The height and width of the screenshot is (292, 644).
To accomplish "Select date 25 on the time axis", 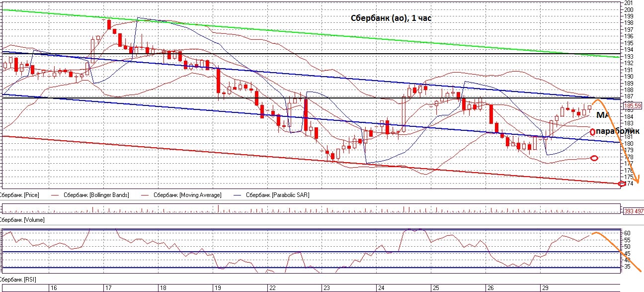I will click(435, 288).
